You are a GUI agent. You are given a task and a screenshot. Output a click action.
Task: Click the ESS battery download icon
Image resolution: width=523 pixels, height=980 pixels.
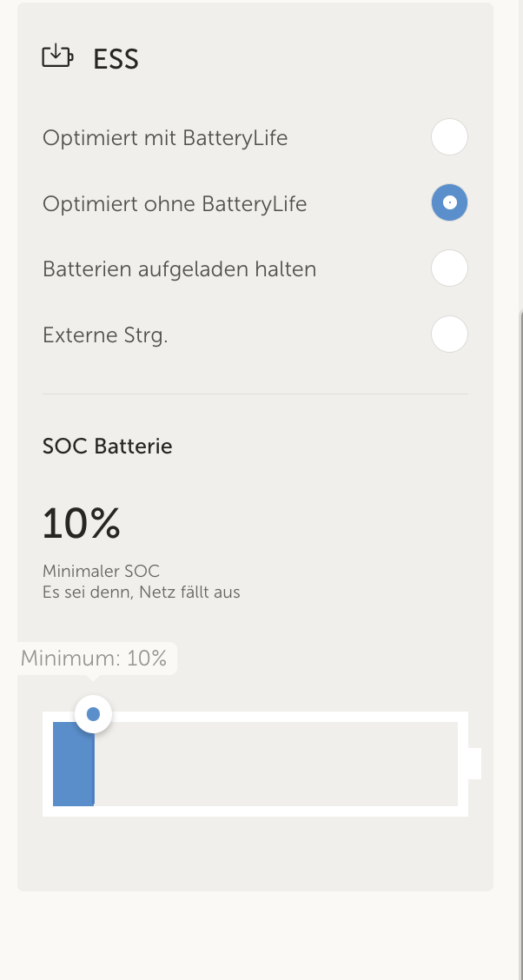click(57, 57)
